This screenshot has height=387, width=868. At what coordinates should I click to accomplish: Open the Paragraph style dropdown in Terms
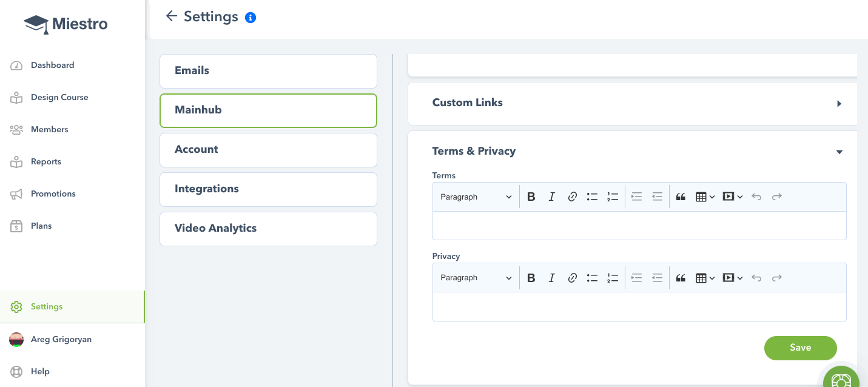point(476,197)
